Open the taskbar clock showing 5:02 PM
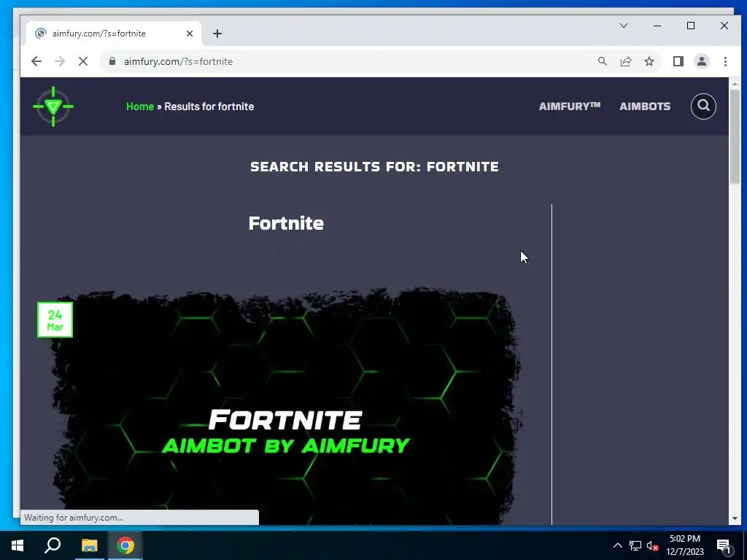Screen dimensions: 747x560 pyautogui.click(x=684, y=545)
